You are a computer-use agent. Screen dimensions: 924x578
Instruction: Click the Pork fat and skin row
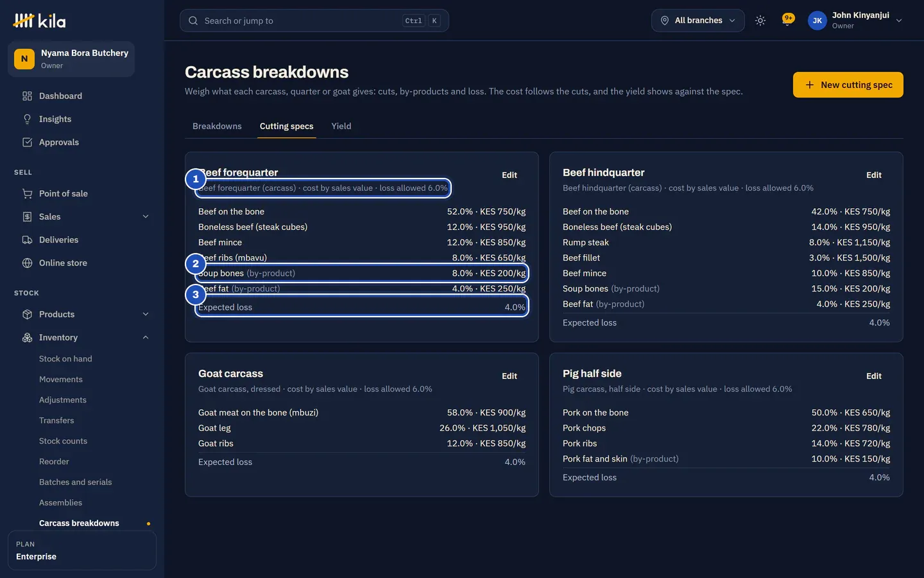coord(726,459)
